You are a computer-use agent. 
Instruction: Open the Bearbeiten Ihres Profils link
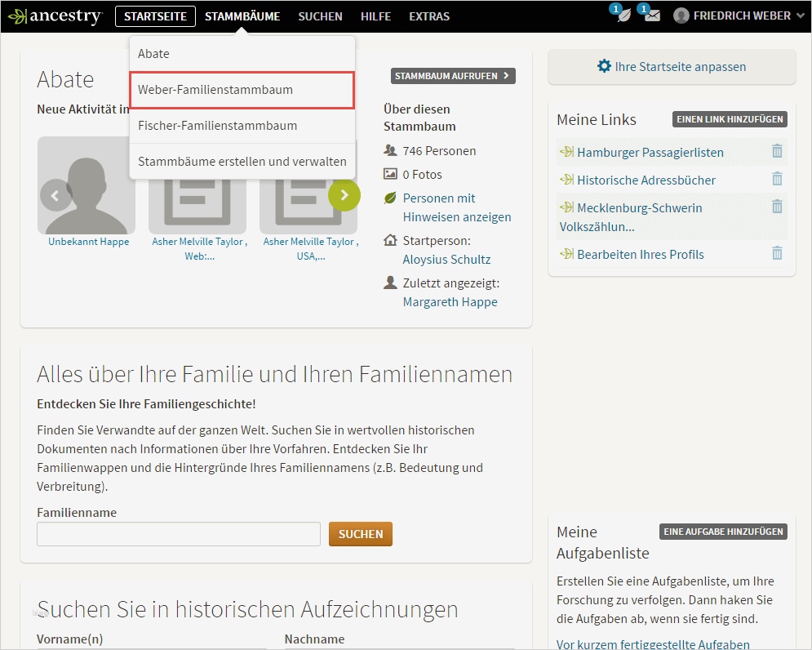click(640, 255)
